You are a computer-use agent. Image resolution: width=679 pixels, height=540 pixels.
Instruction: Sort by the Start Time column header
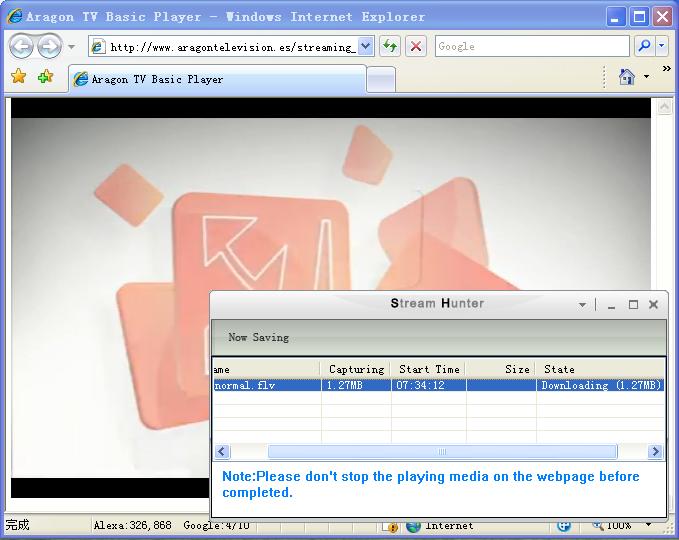(x=429, y=369)
